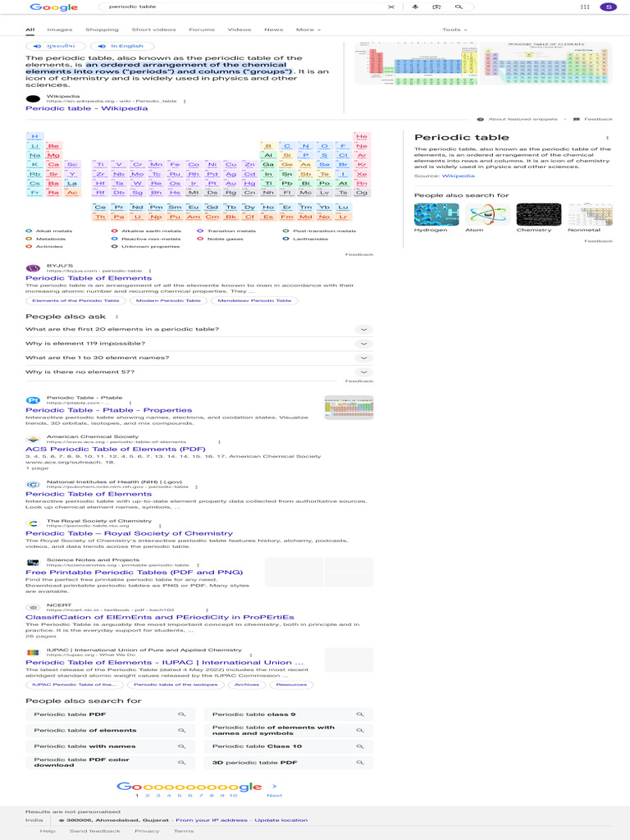Open the Google apps grid icon

585,7
